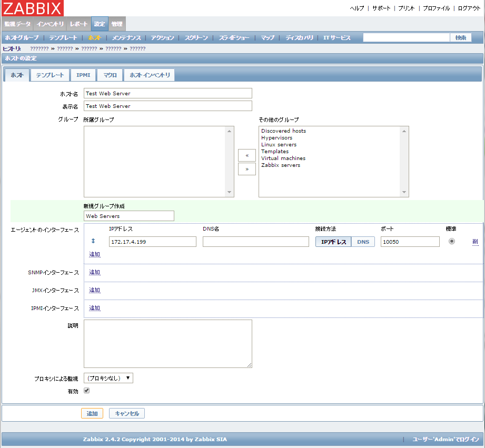Add an SNMP interface via 追加 link
Viewport: 485px width, 448px height.
coord(94,272)
